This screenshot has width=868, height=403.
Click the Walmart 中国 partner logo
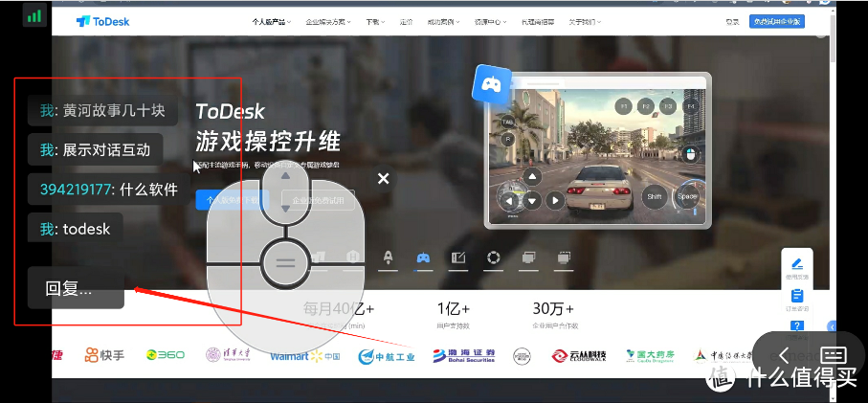click(x=305, y=355)
